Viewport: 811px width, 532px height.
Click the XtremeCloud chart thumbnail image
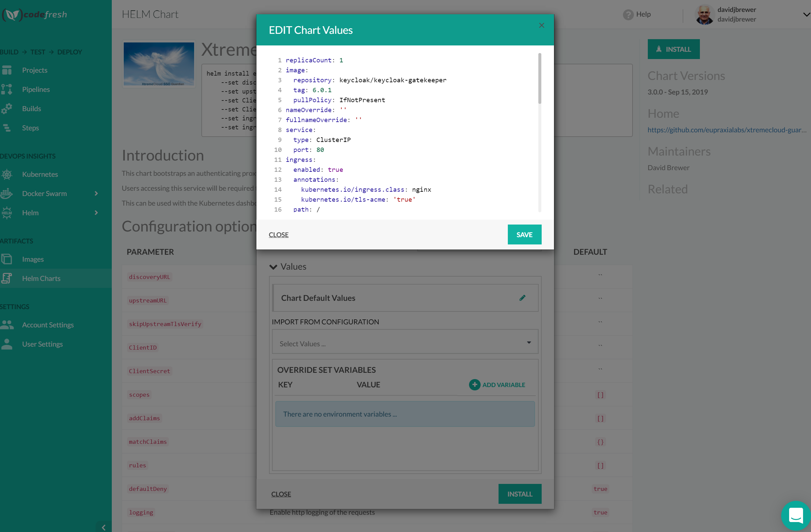point(159,64)
